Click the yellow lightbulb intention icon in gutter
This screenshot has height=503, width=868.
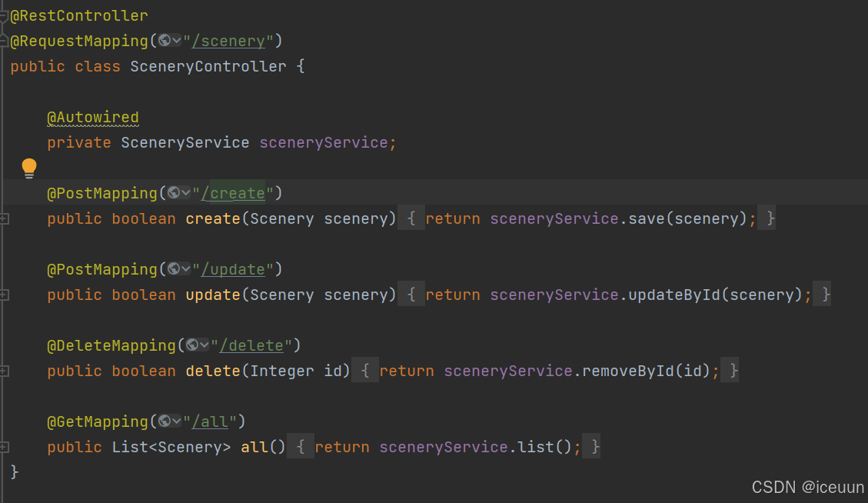[28, 167]
